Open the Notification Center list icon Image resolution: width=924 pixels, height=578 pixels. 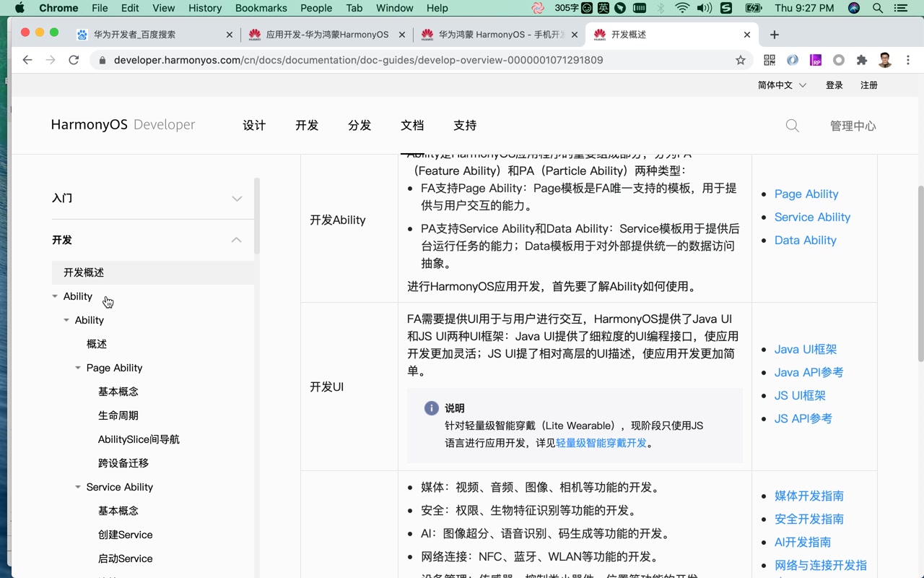pyautogui.click(x=900, y=8)
